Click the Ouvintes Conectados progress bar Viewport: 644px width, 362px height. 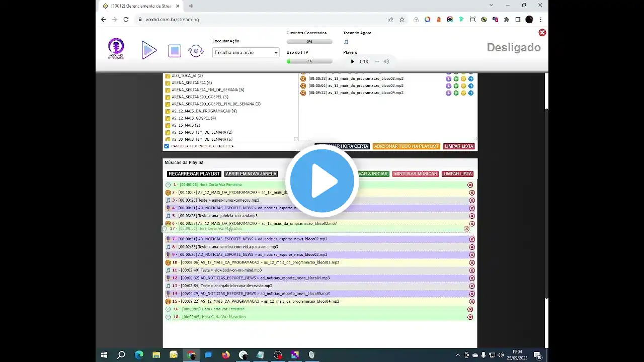coord(309,42)
